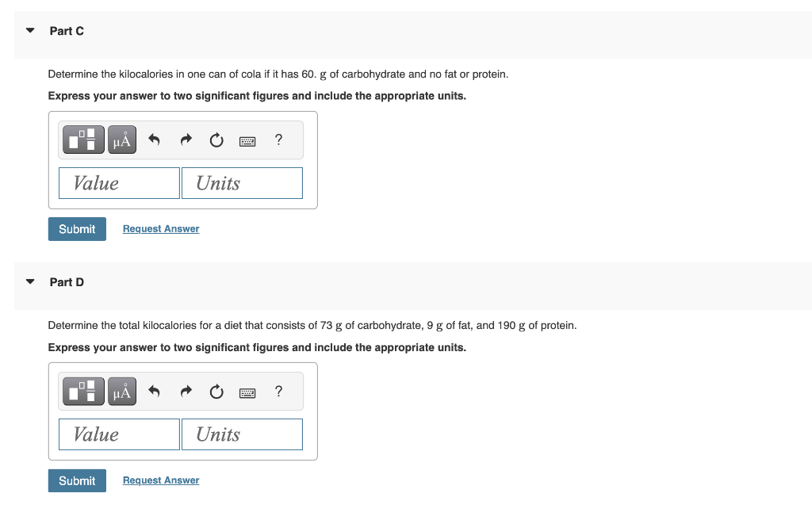Open the math template palette in Part D
Image resolution: width=812 pixels, height=520 pixels.
pos(82,391)
